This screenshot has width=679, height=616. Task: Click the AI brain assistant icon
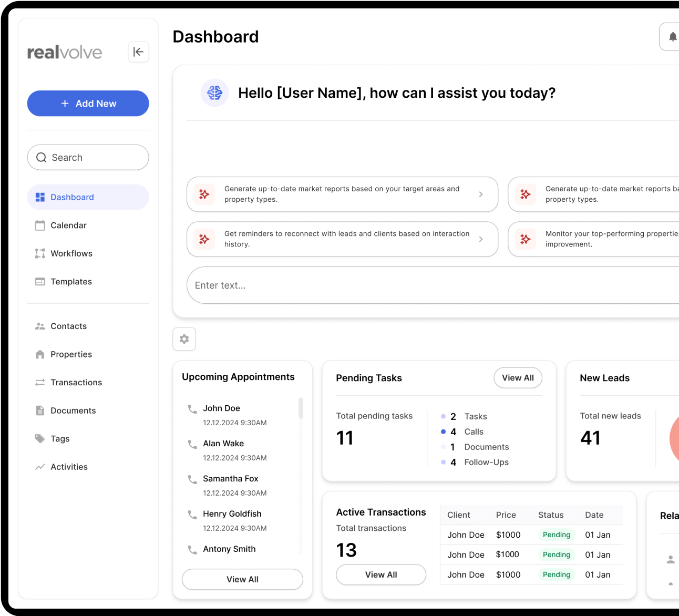(214, 93)
